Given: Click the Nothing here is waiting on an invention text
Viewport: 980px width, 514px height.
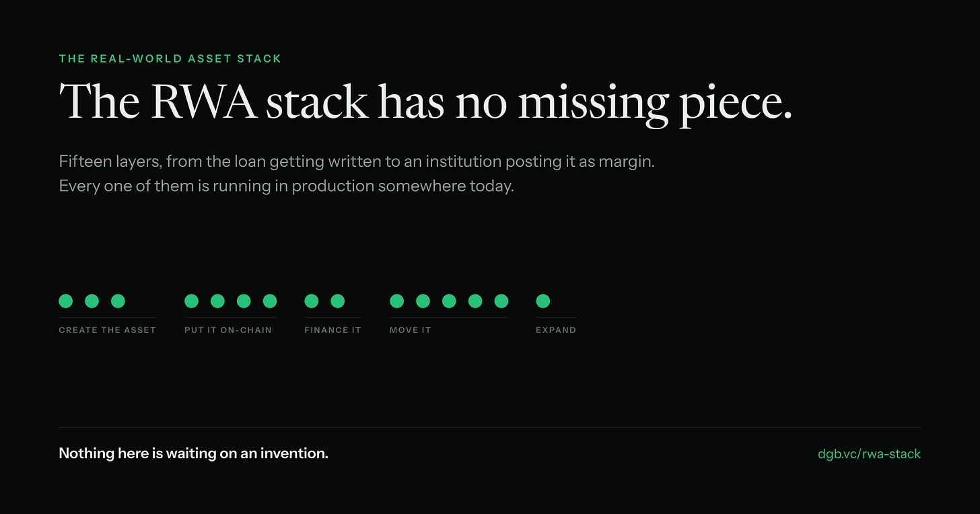Looking at the screenshot, I should pyautogui.click(x=194, y=453).
